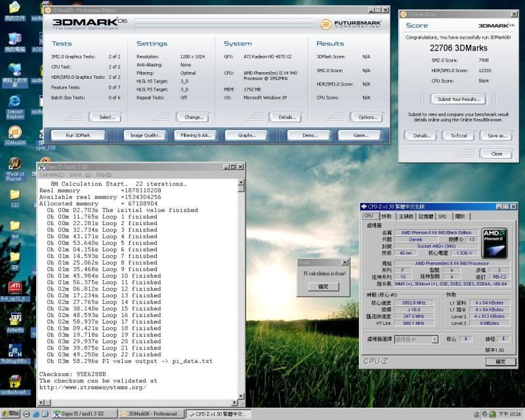Click Select... button under Tests in 3DMark06
This screenshot has height=420, width=525.
tap(106, 117)
